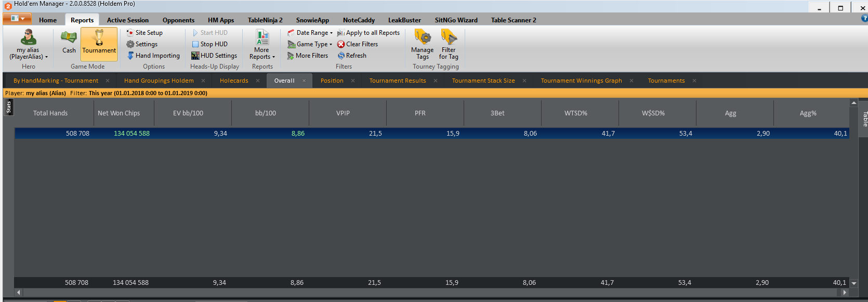Expand the Table side panel on the right
The width and height of the screenshot is (868, 302).
pyautogui.click(x=864, y=119)
